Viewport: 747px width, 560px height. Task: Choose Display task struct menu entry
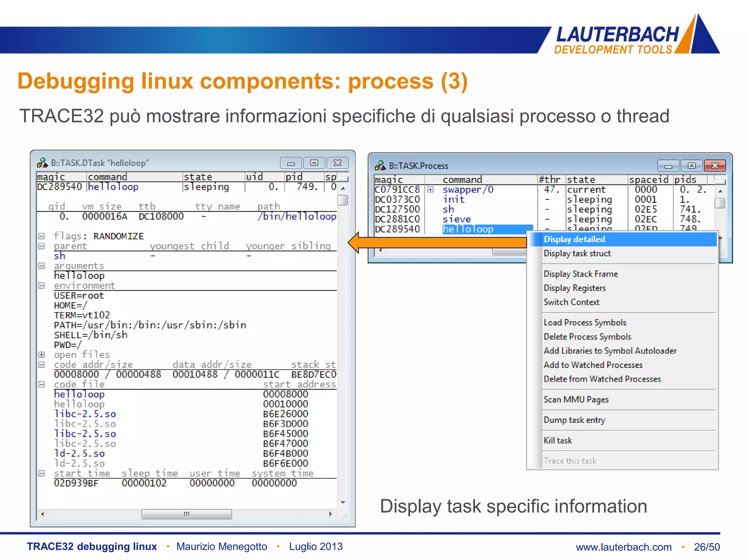(577, 253)
